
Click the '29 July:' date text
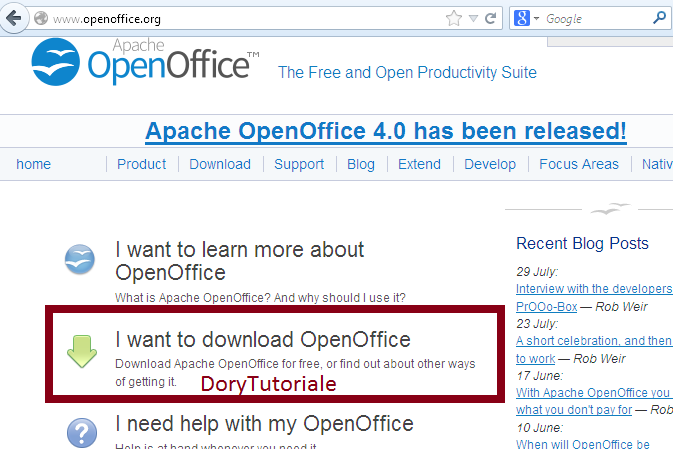(x=537, y=272)
